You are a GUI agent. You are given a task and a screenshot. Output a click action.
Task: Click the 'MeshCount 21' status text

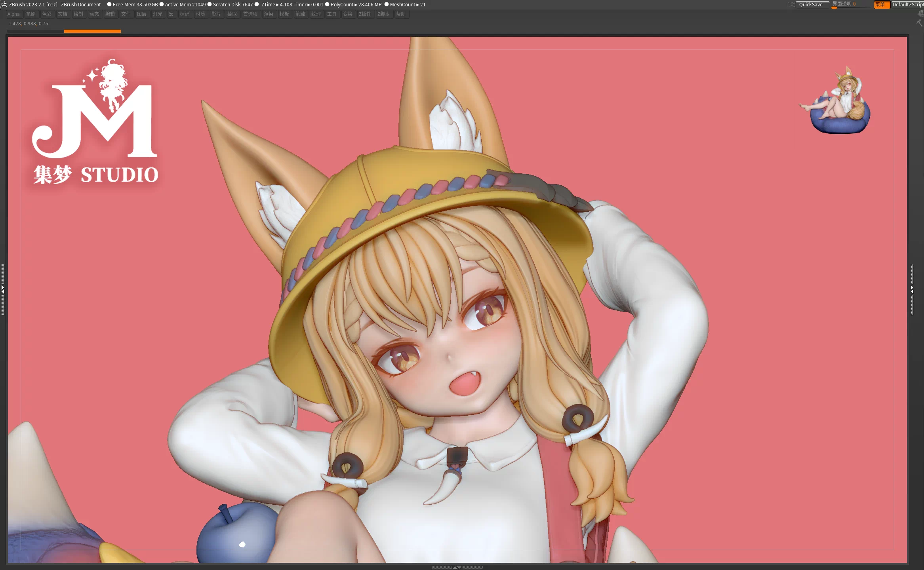pyautogui.click(x=408, y=4)
